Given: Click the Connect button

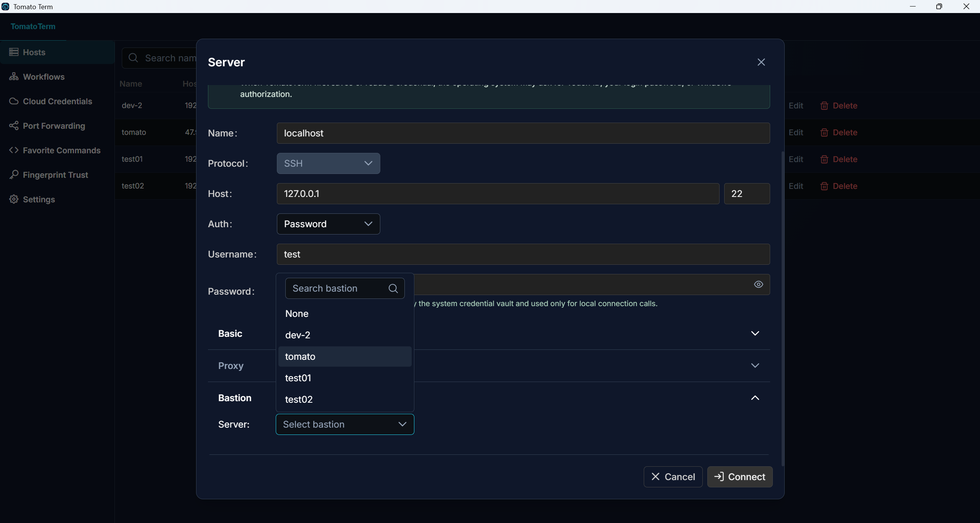Looking at the screenshot, I should (x=739, y=477).
